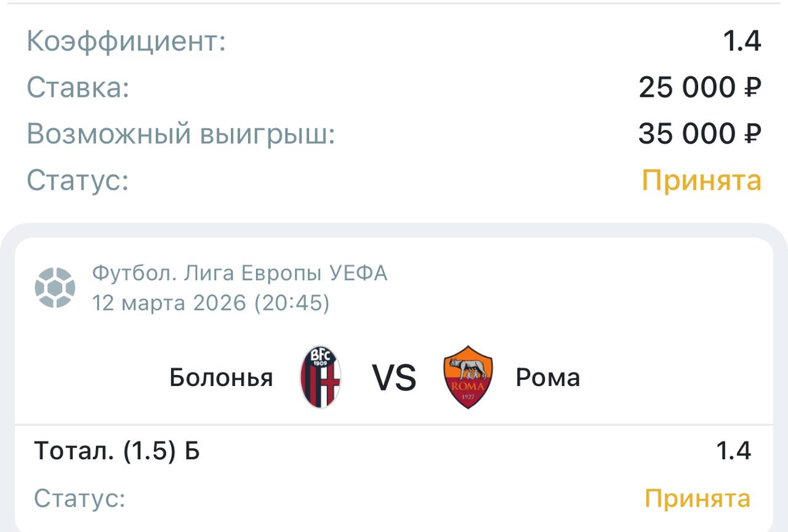
Task: Tap the Принята status inside the match card
Action: click(698, 498)
